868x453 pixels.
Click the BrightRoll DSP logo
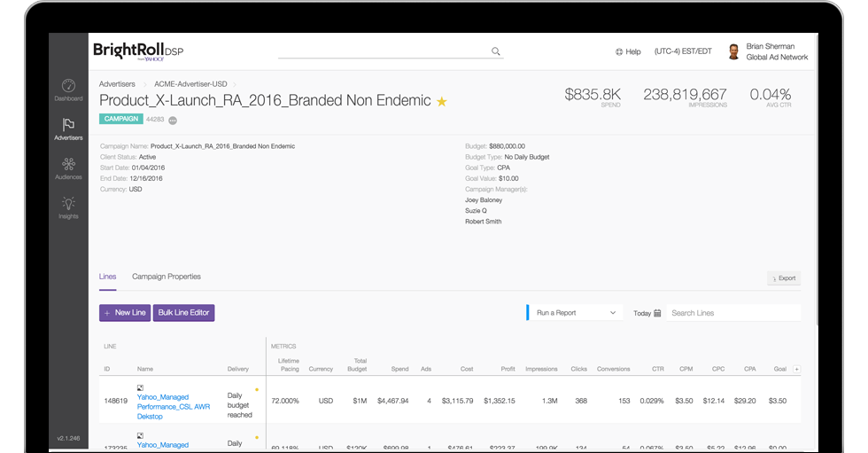(x=138, y=51)
